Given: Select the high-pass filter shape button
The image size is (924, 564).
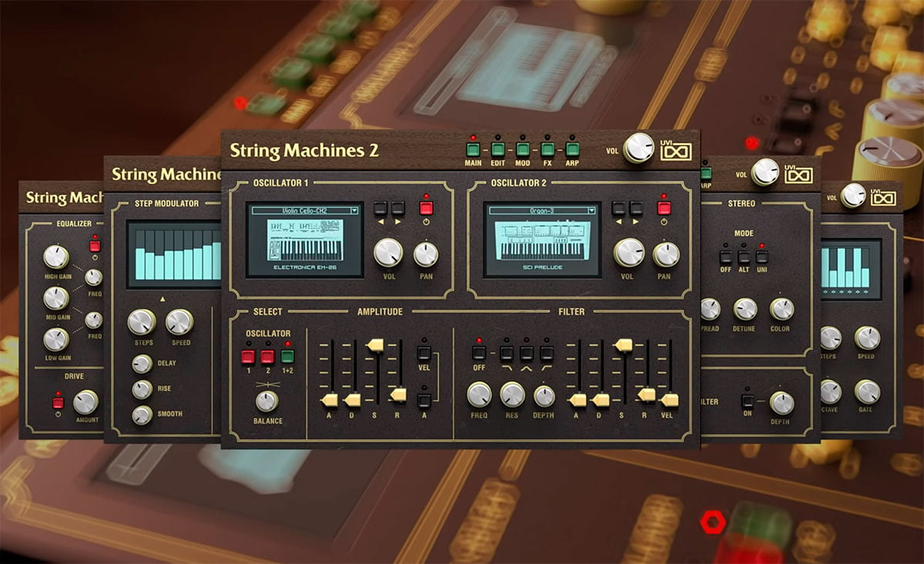Looking at the screenshot, I should coord(547,354).
